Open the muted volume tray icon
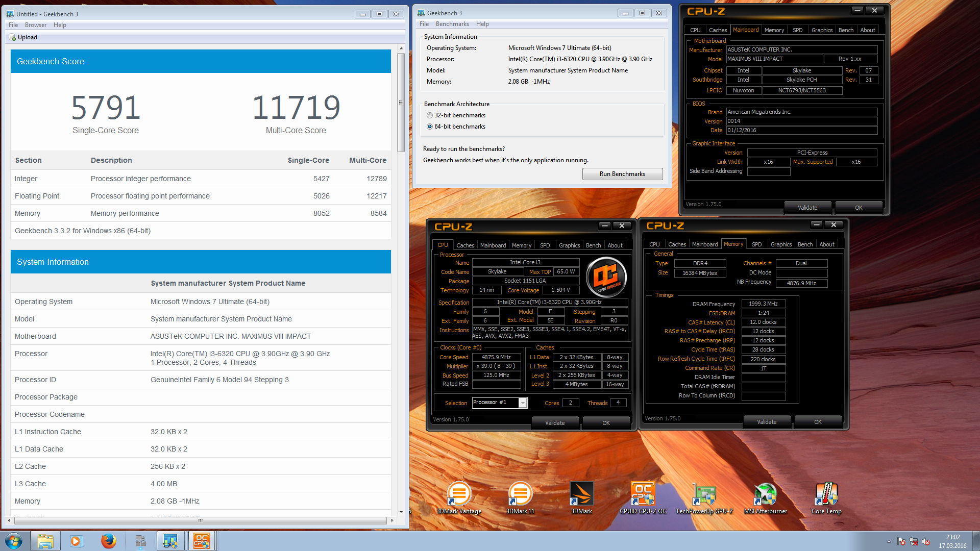This screenshot has width=980, height=551. click(x=926, y=541)
